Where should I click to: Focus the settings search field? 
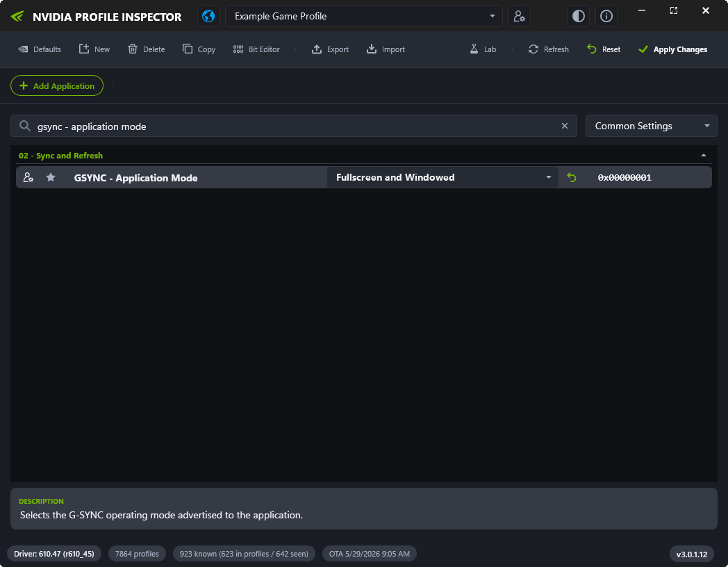pyautogui.click(x=293, y=126)
